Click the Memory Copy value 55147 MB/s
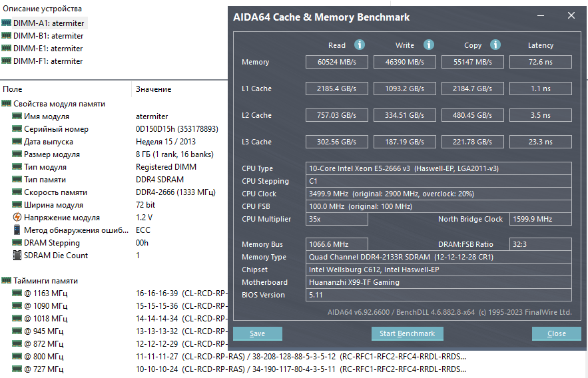Screen dimensions: 588x378 473,62
